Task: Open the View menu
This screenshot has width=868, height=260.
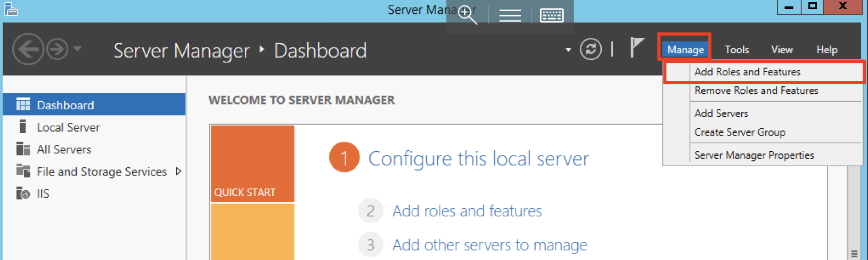Action: (782, 50)
